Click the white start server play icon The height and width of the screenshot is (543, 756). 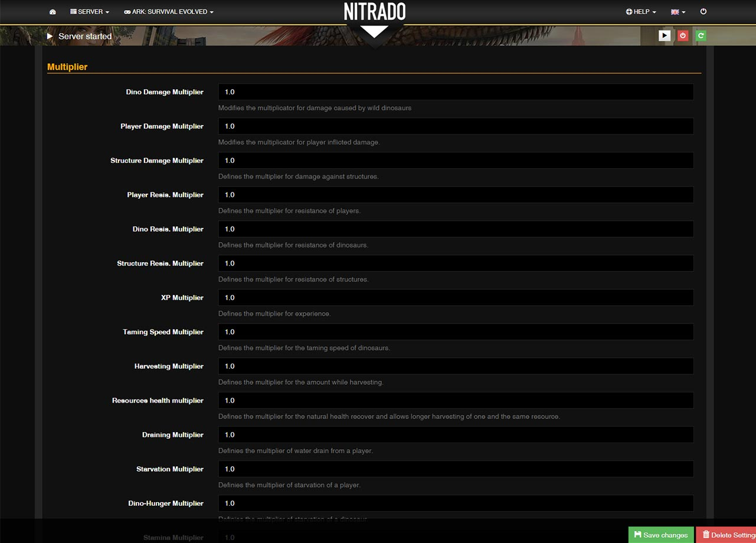click(x=665, y=35)
